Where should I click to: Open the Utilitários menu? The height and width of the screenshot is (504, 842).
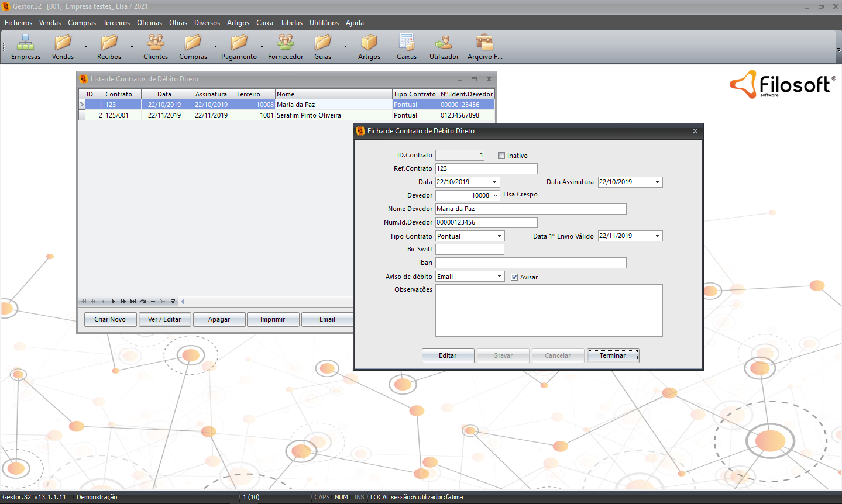click(324, 23)
